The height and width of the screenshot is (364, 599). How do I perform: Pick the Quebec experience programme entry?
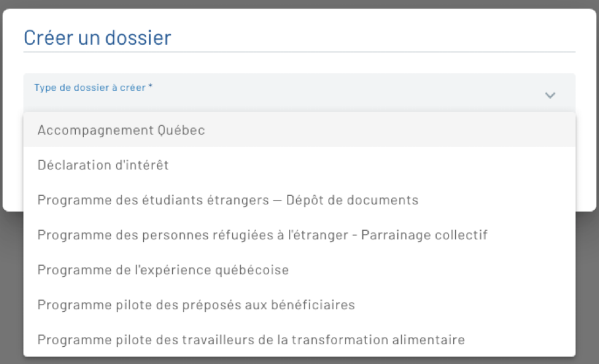(163, 270)
